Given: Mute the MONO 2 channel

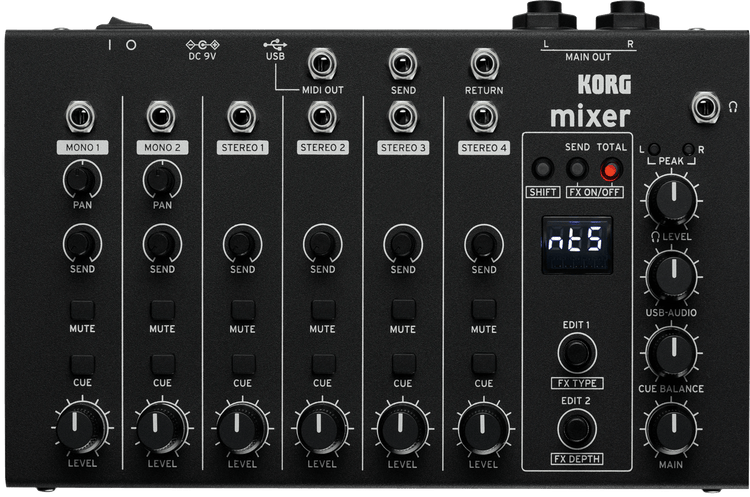Looking at the screenshot, I should (163, 310).
